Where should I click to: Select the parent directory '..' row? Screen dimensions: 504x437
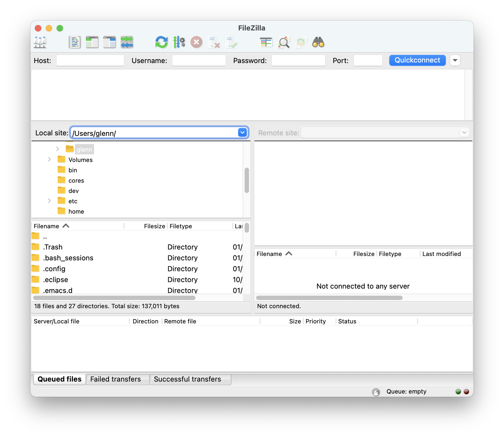pos(137,236)
